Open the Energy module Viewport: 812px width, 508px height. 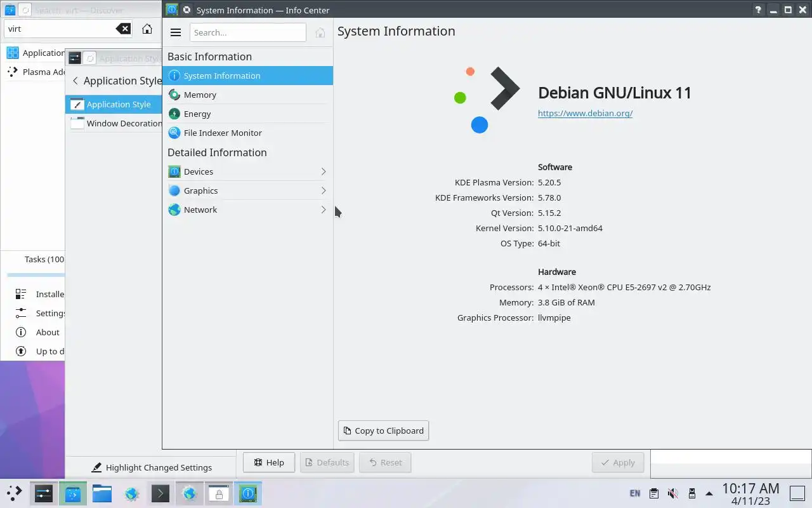pyautogui.click(x=247, y=114)
